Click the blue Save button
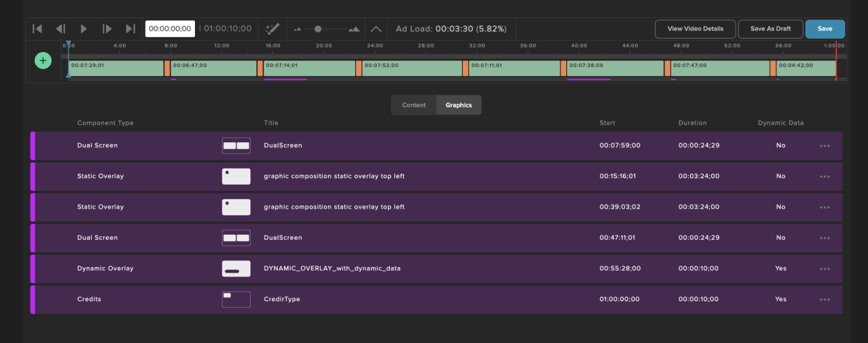 click(825, 29)
